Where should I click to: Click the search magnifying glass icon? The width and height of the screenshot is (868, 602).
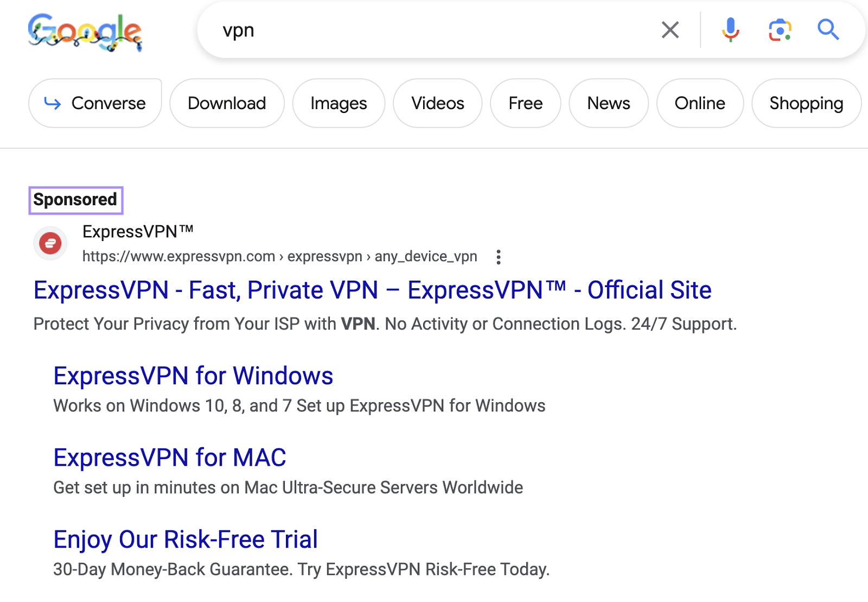828,30
